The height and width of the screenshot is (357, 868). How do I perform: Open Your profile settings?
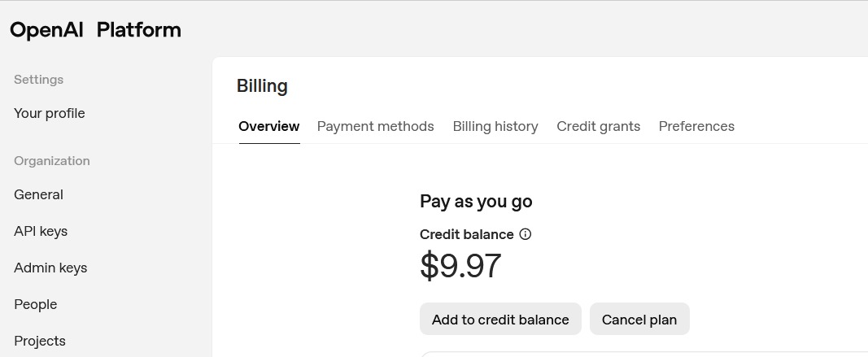[50, 113]
